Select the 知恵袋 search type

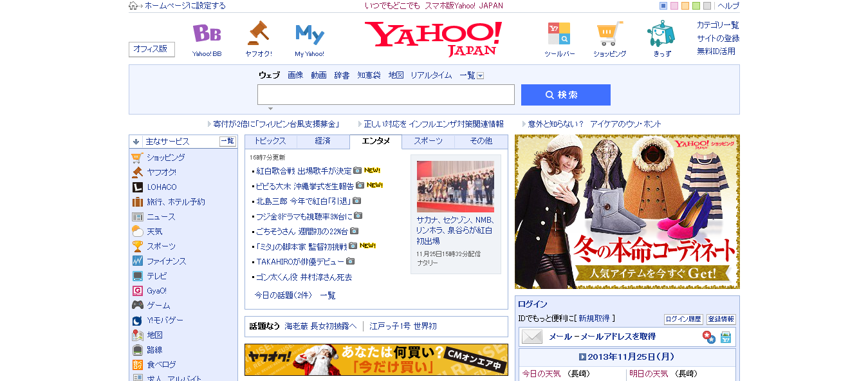click(369, 75)
